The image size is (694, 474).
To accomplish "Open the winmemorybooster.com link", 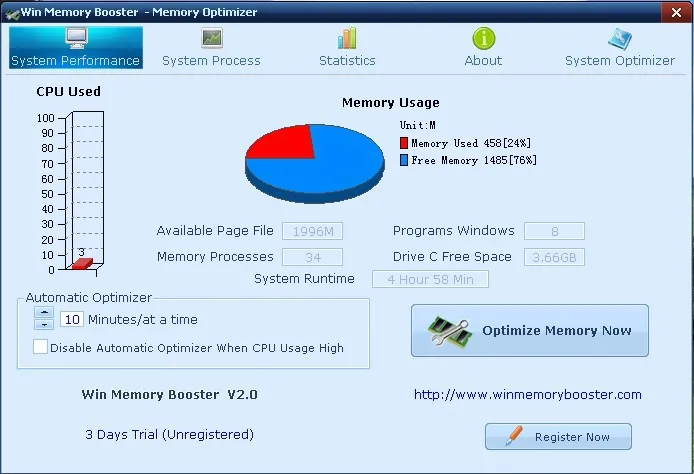I will point(528,394).
